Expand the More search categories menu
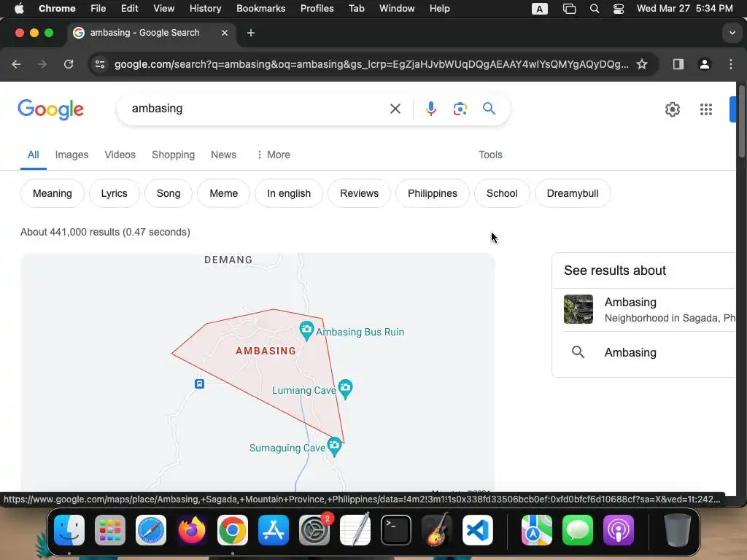The height and width of the screenshot is (560, 747). tap(273, 155)
